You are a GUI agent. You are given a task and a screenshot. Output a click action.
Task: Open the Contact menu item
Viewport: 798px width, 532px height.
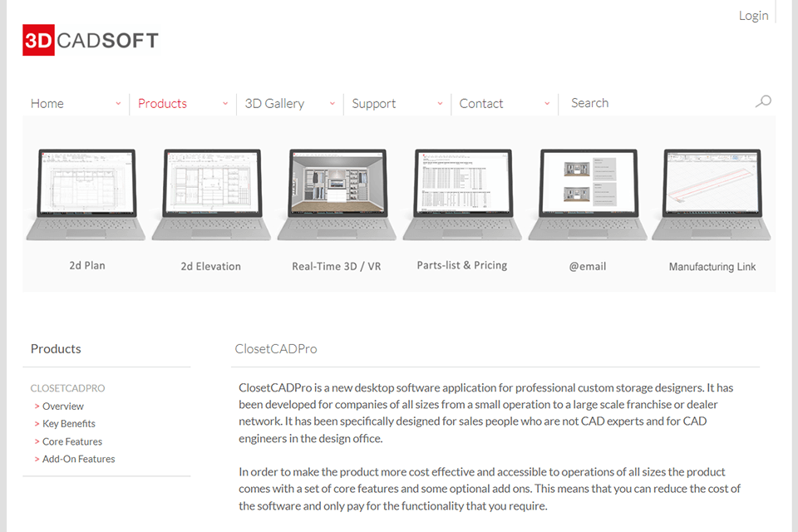(x=481, y=104)
